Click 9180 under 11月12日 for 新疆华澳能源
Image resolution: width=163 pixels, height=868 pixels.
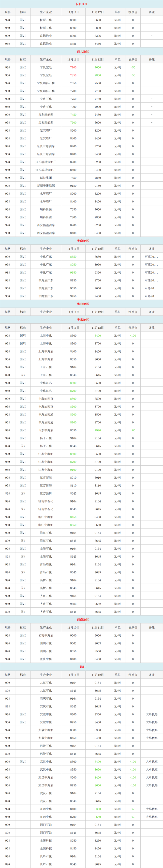coord(98,186)
